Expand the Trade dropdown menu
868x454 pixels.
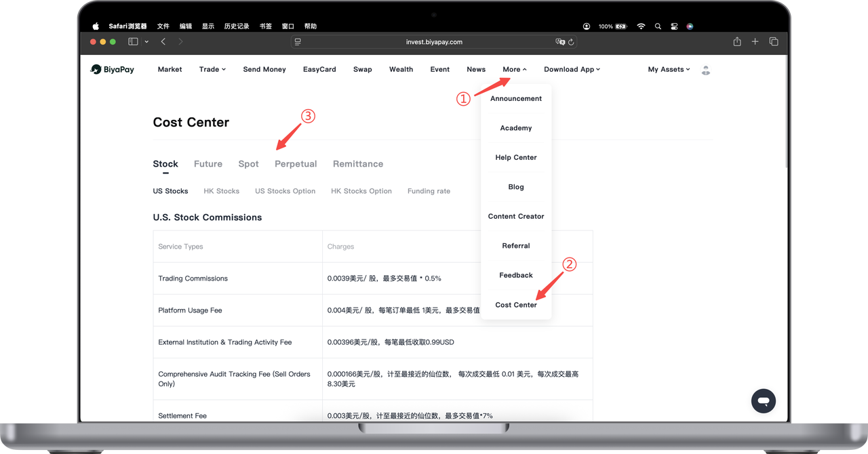coord(212,69)
